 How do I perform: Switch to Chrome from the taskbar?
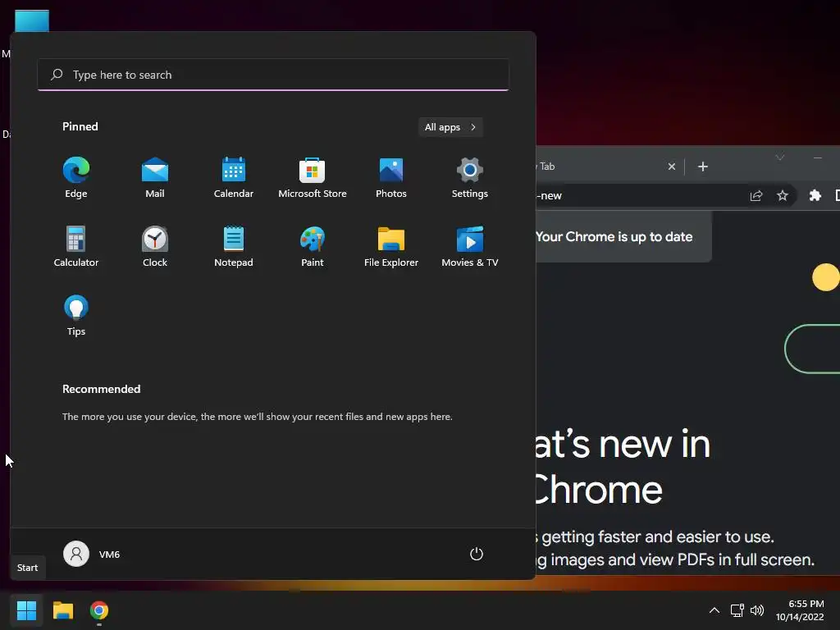(x=99, y=610)
